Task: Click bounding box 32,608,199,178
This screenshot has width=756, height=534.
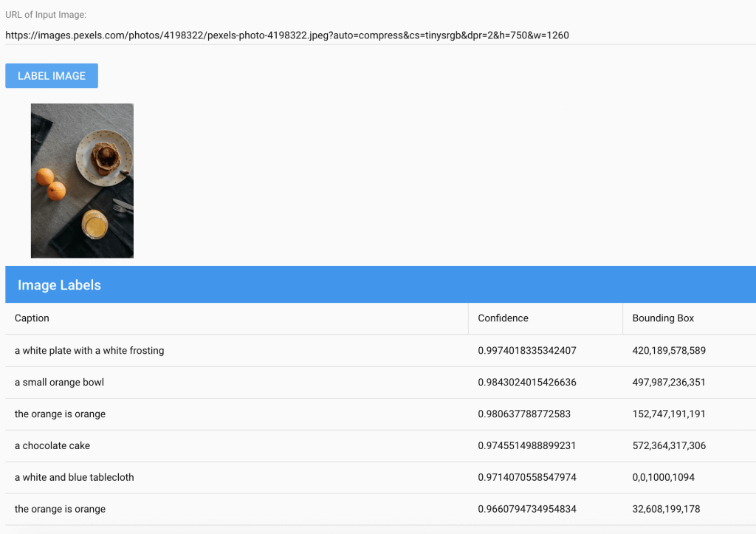Action: pos(666,509)
